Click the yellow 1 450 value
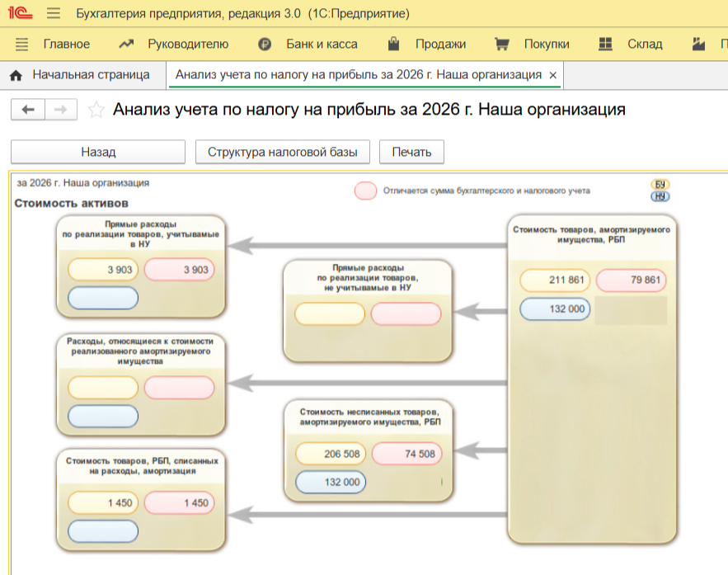 click(103, 503)
